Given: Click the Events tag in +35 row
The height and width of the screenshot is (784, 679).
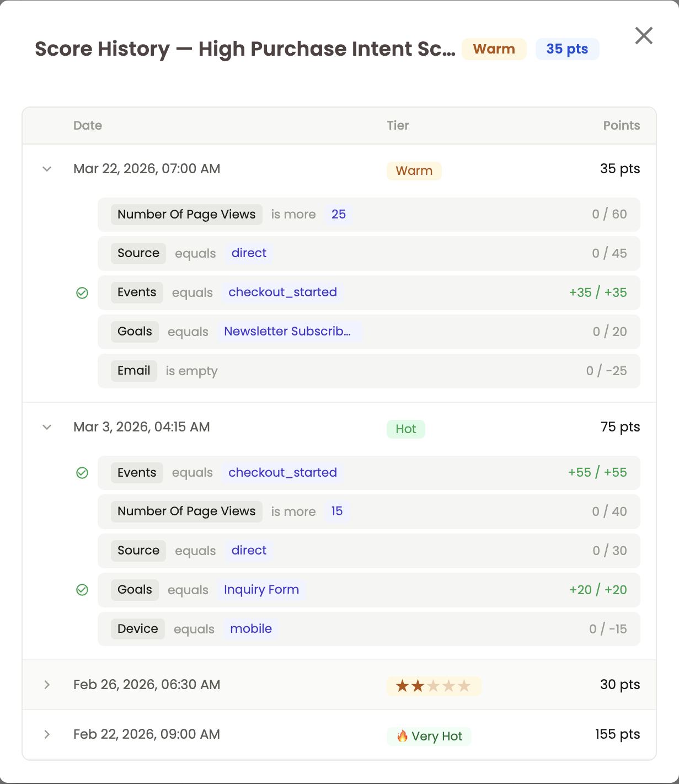Looking at the screenshot, I should (137, 292).
